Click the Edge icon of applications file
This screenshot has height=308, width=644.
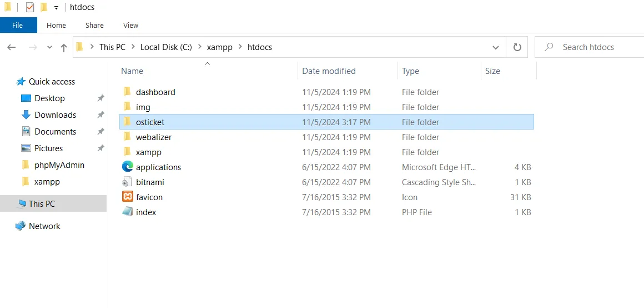[x=127, y=167]
